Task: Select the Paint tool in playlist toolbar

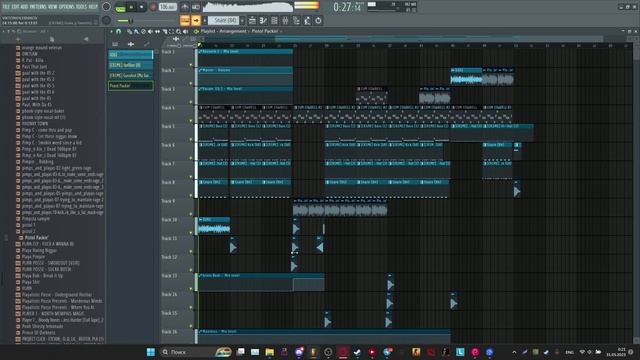Action: 136,31
